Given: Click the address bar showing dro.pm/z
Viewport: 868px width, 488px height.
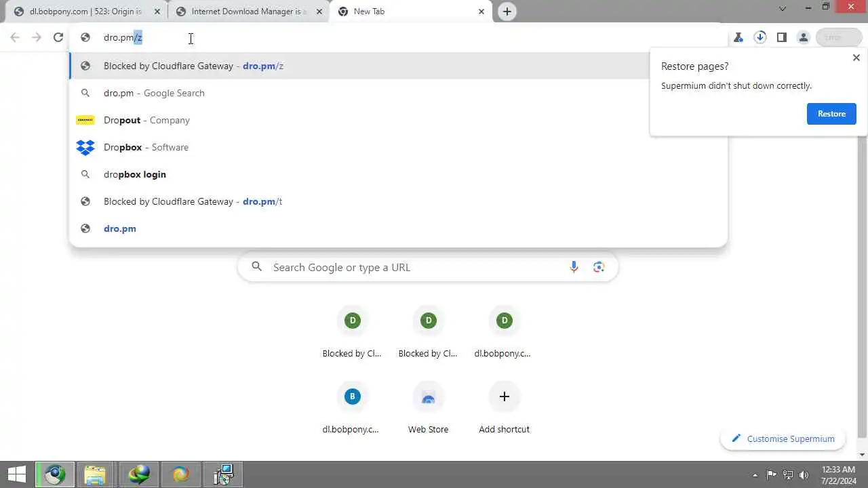Looking at the screenshot, I should coord(398,37).
